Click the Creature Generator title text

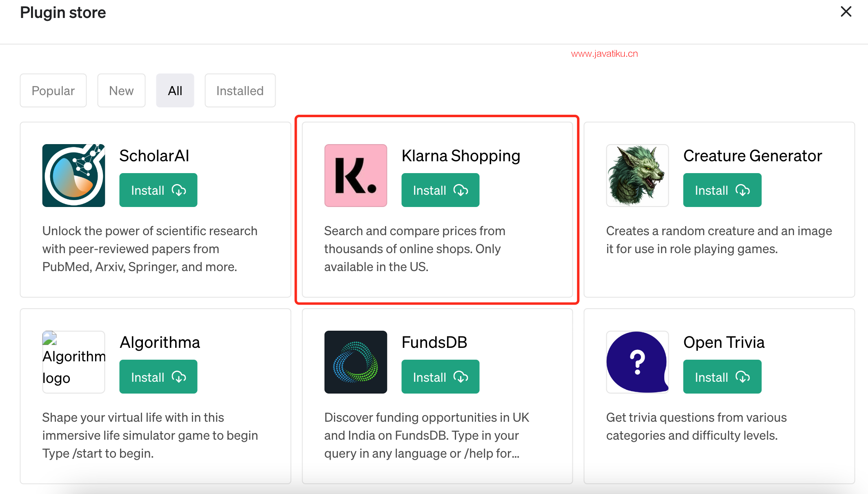point(752,156)
